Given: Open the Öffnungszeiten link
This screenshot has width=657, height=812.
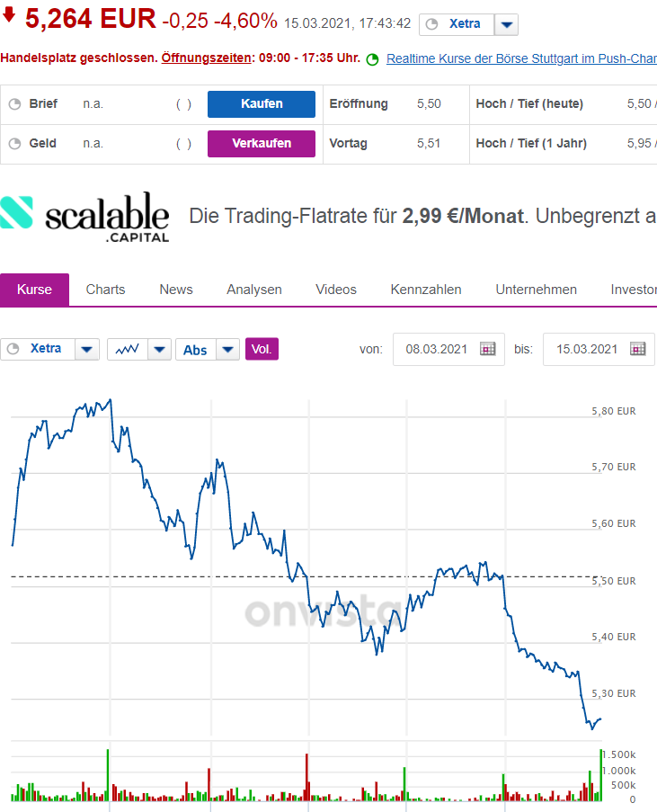Looking at the screenshot, I should tap(206, 58).
